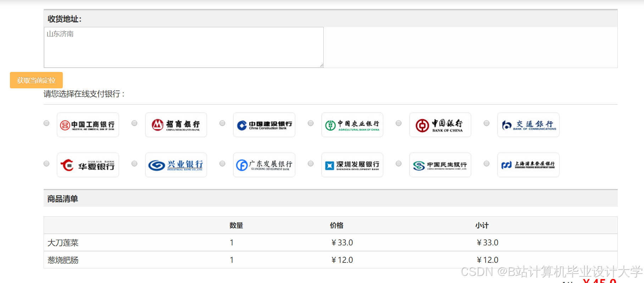Click the 葱烧肥肠 item name
Image resolution: width=644 pixels, height=283 pixels.
[63, 260]
